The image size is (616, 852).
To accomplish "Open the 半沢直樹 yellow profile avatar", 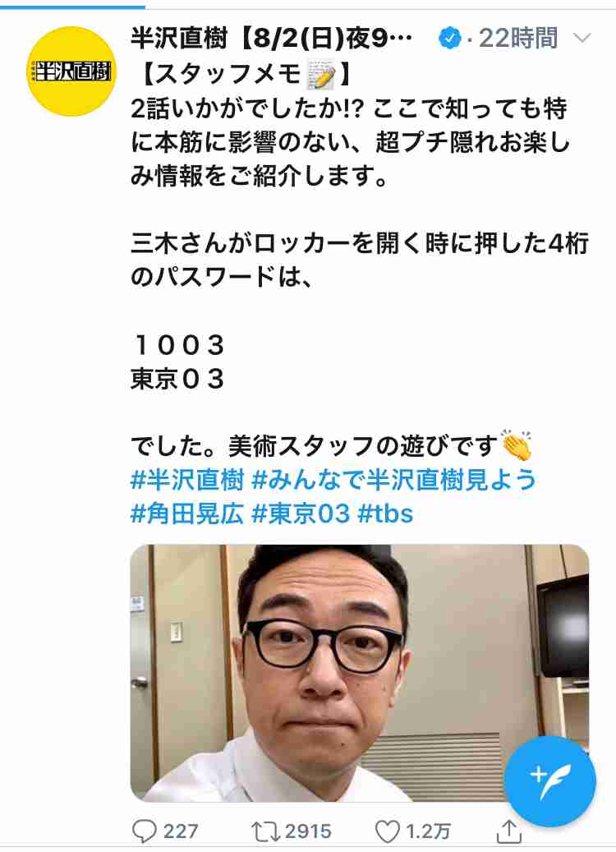I will coord(71,71).
